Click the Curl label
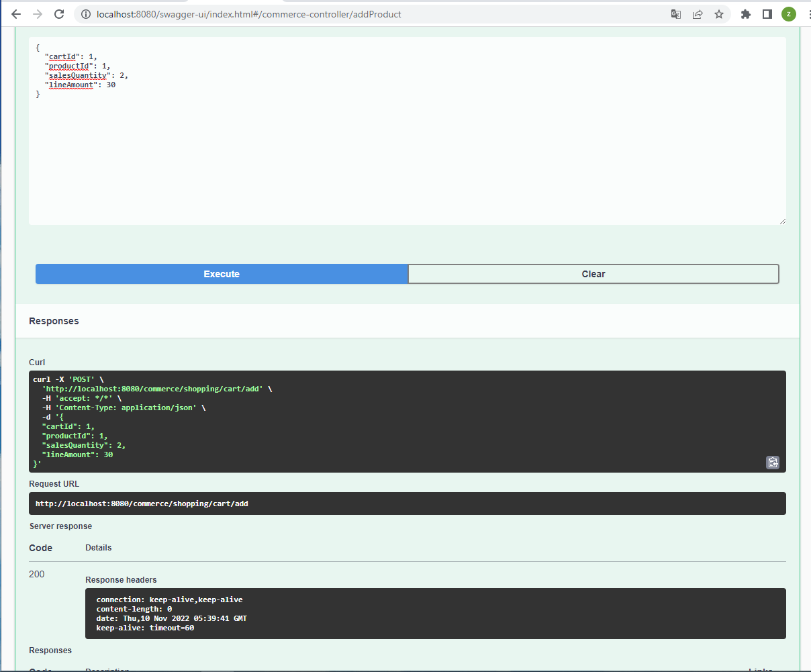The height and width of the screenshot is (672, 811). (37, 363)
